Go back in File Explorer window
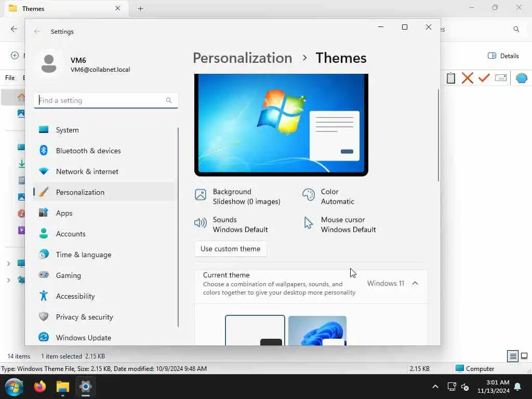The height and width of the screenshot is (399, 532). 14,29
